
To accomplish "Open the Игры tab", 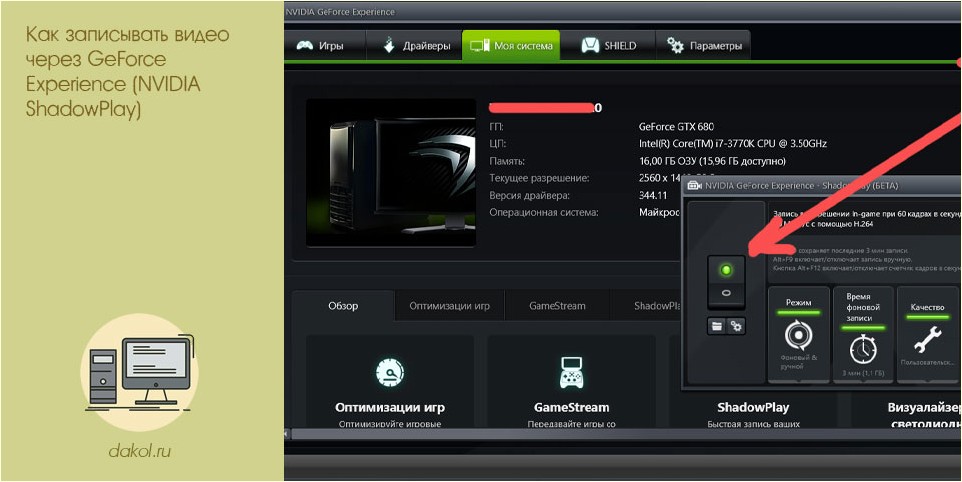I will (325, 45).
